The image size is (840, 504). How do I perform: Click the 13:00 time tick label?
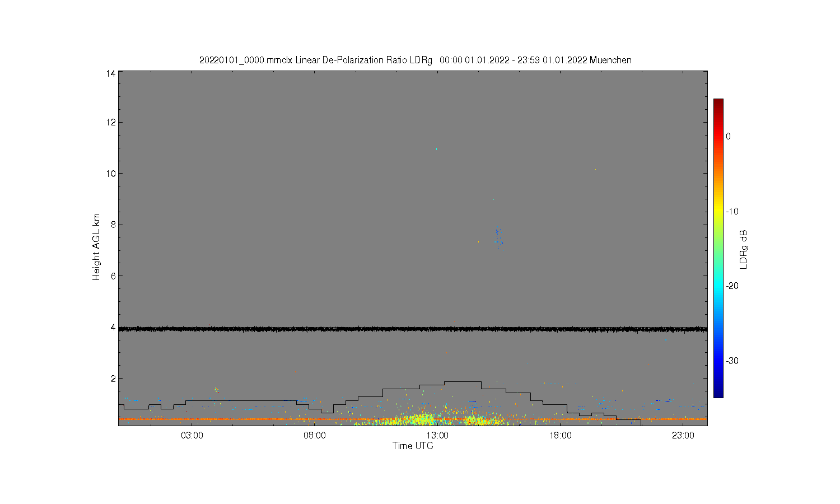coord(437,436)
